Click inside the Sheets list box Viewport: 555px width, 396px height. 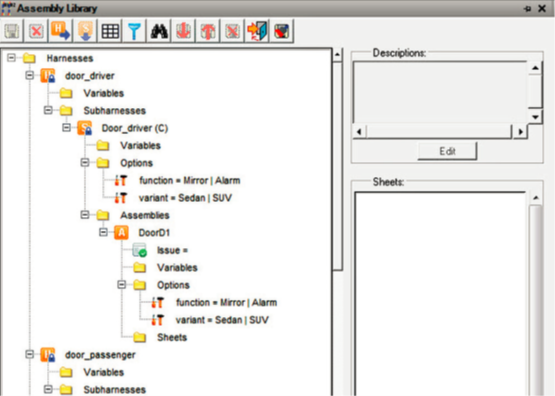click(x=441, y=294)
